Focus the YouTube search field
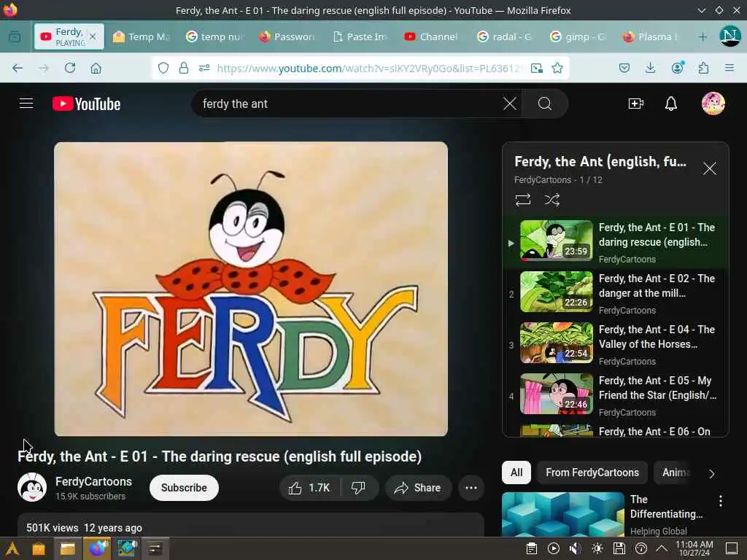Viewport: 747px width, 560px height. 351,104
